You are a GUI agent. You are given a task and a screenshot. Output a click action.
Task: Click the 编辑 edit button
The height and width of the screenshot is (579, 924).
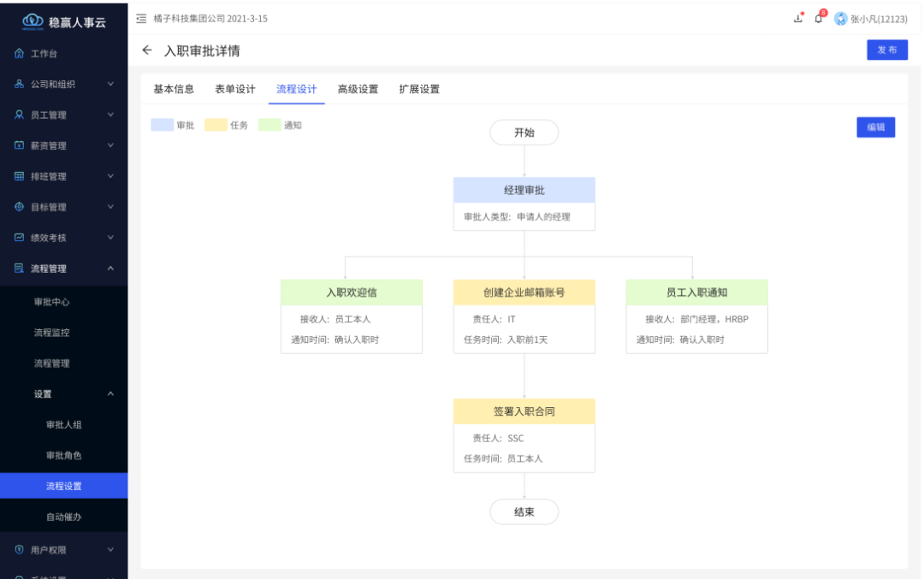click(875, 127)
